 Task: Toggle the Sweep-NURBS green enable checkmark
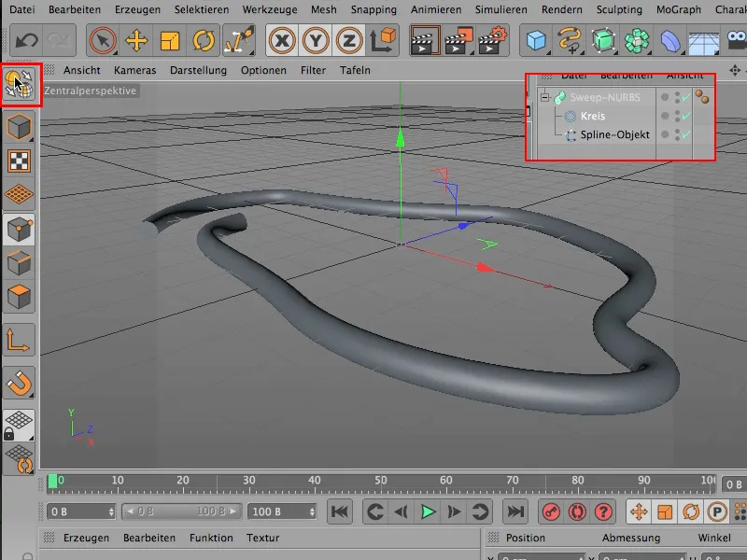(686, 98)
